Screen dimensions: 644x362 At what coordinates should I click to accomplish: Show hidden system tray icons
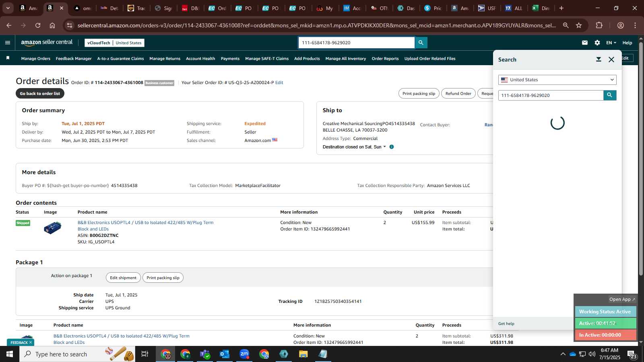[x=563, y=354]
